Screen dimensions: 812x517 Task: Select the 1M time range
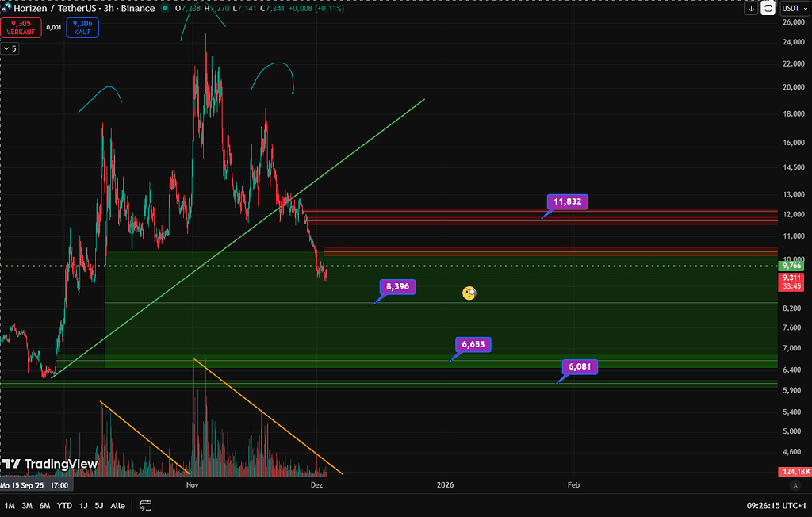click(x=10, y=505)
